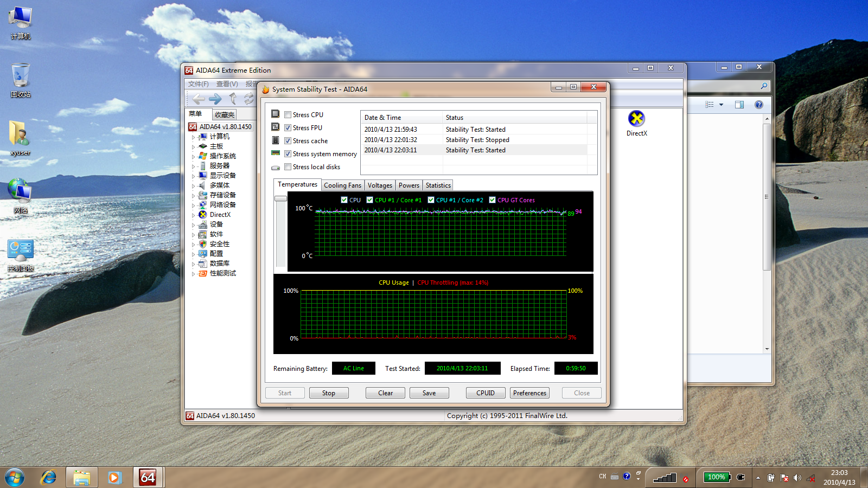Viewport: 868px width, 488px height.
Task: Click the Explorer window vertical scrollbar
Action: tap(767, 196)
